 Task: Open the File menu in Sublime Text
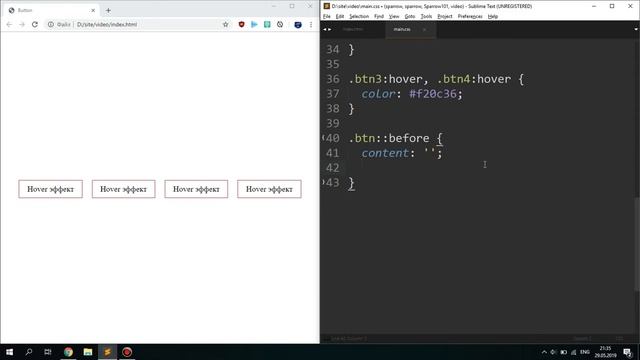click(x=327, y=16)
